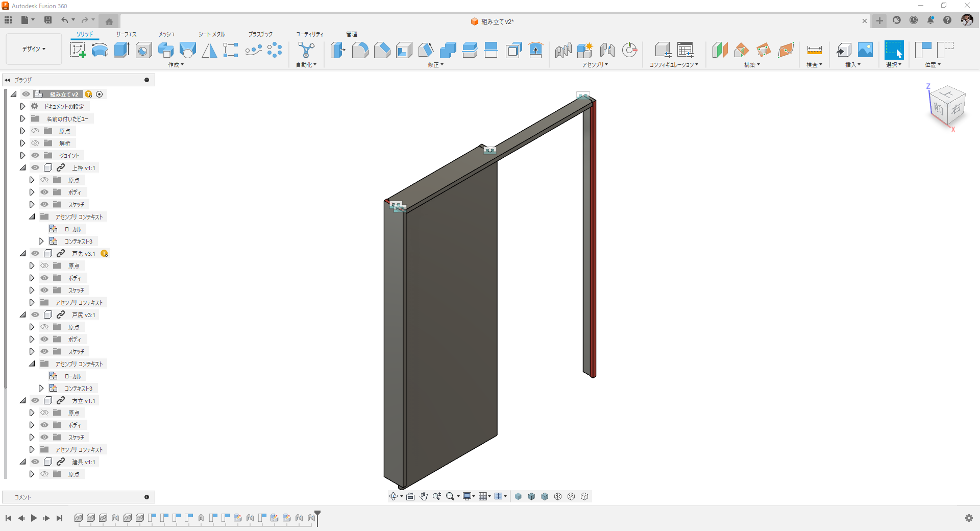Select the New Component icon

point(585,50)
